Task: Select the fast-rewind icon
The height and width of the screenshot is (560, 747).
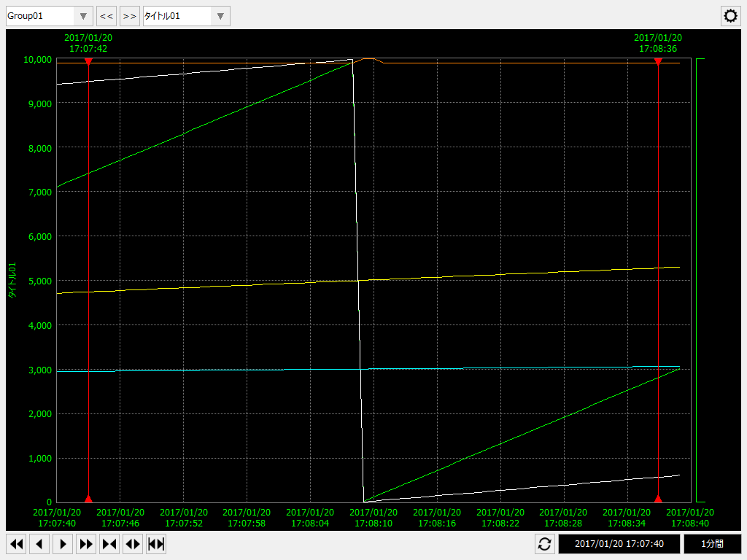Action: pos(16,544)
